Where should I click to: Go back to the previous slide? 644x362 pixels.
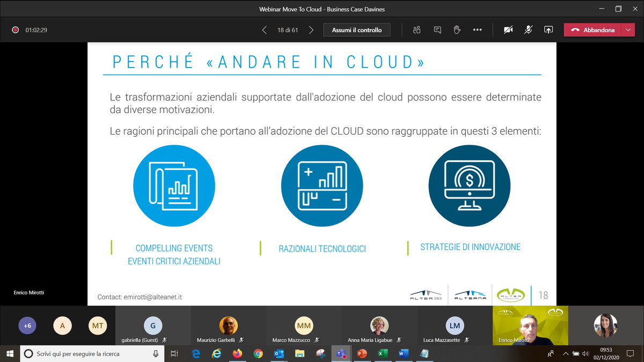(264, 29)
